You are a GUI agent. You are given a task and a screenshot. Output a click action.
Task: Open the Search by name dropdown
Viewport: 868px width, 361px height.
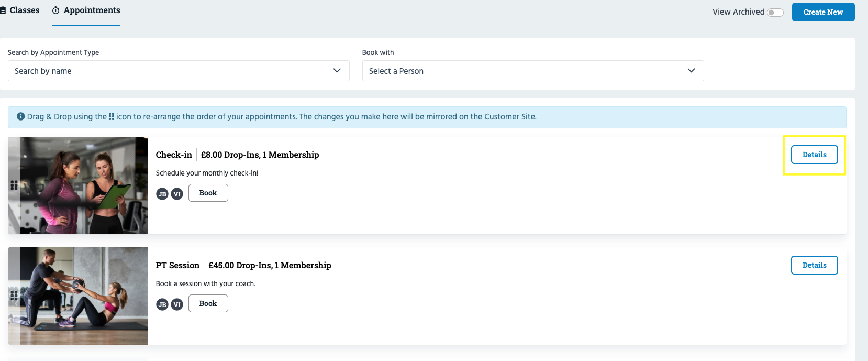[178, 71]
